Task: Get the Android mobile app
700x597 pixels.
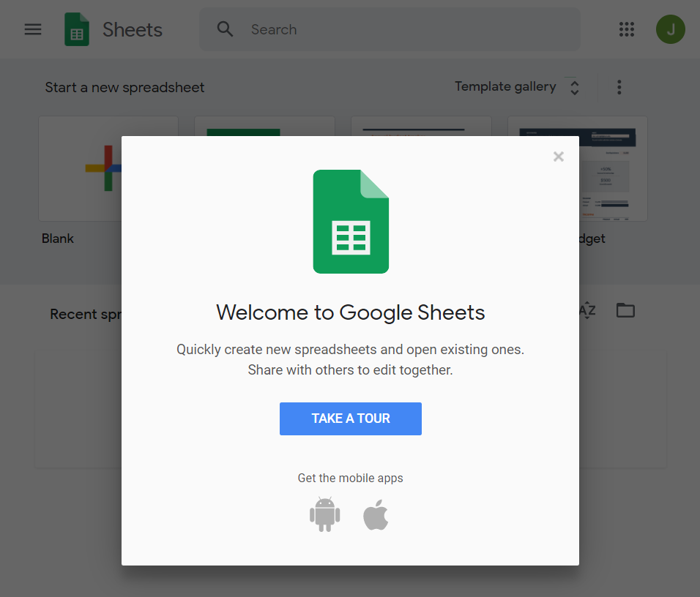Action: tap(324, 514)
